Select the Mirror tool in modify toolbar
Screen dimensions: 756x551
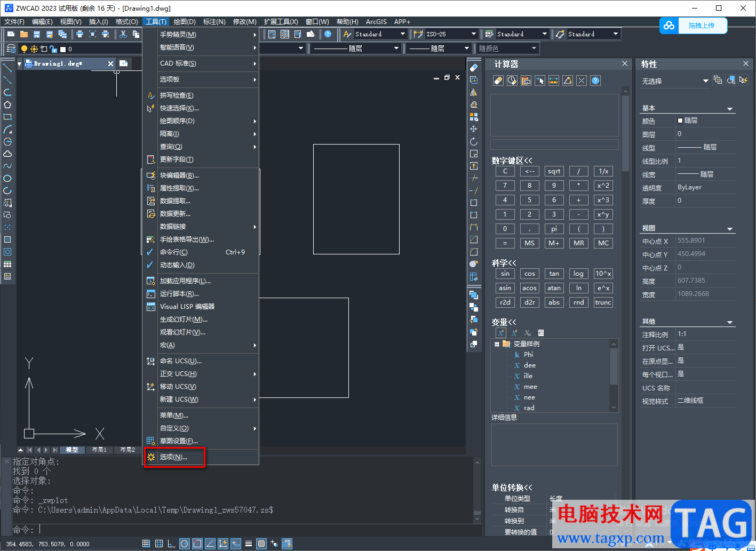click(x=474, y=92)
